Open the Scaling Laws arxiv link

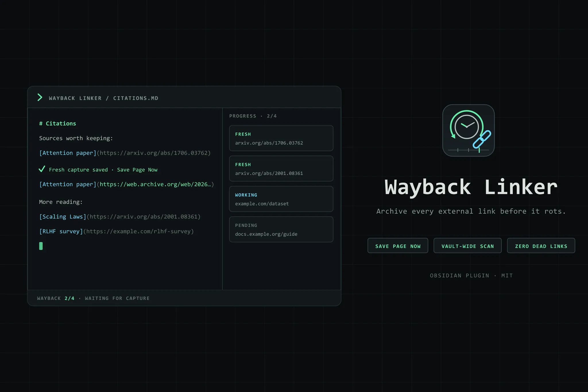(120, 217)
